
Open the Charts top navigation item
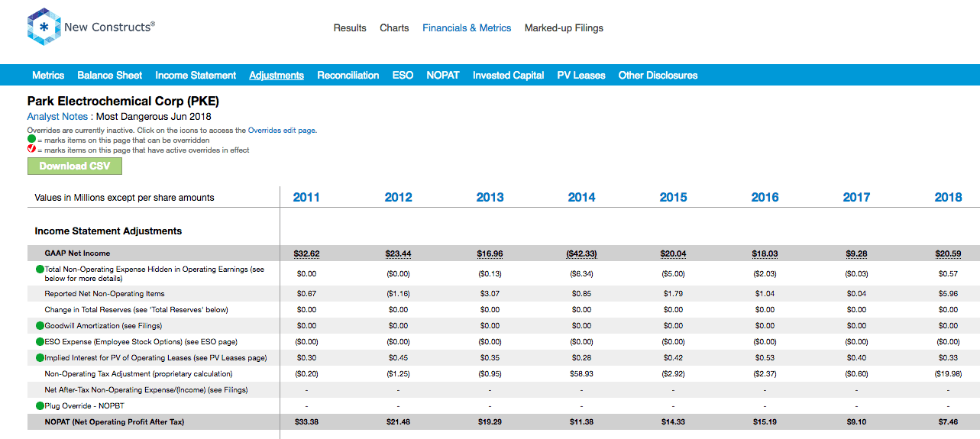tap(394, 27)
